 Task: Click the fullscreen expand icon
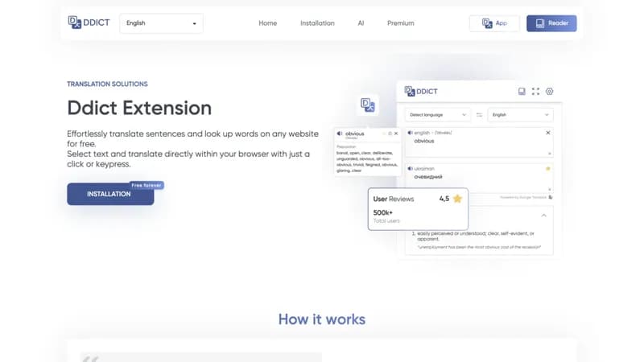pos(535,91)
